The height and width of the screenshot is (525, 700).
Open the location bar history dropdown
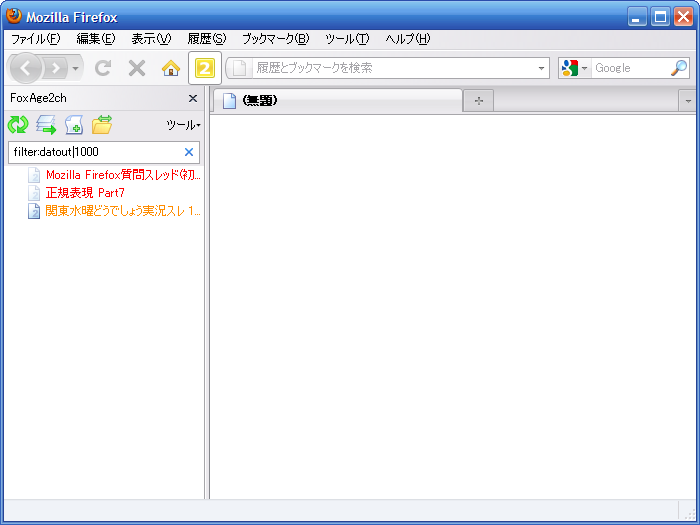click(x=541, y=68)
